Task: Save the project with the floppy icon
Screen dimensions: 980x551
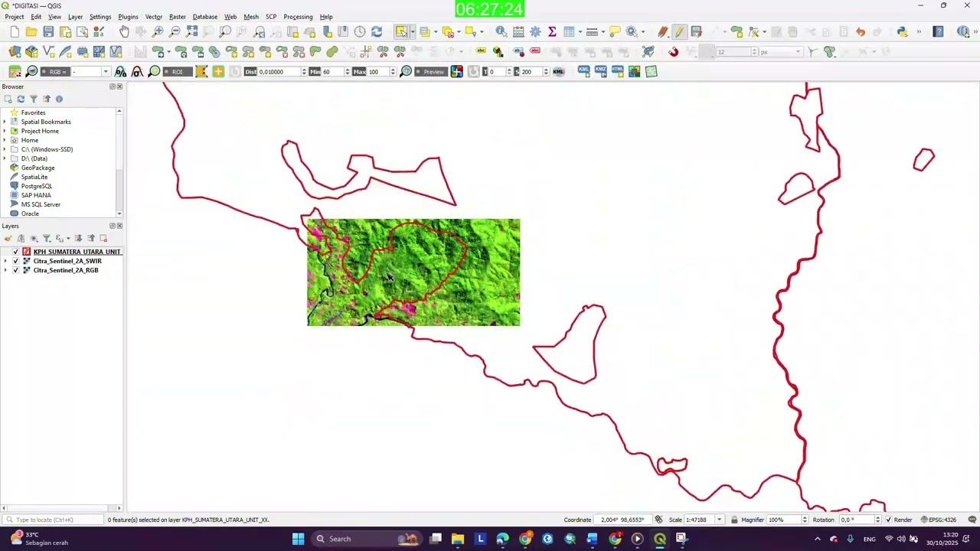Action: pyautogui.click(x=48, y=31)
